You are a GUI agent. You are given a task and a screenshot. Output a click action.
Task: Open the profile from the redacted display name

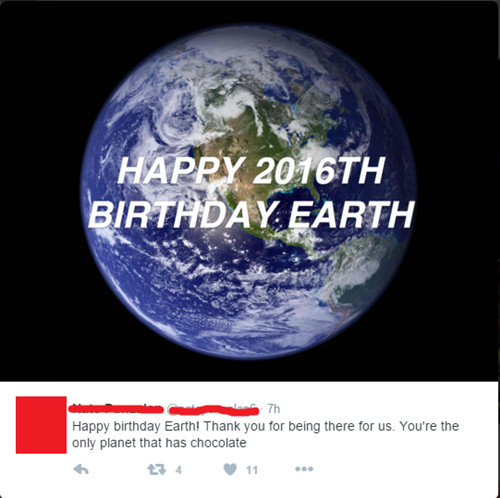117,409
